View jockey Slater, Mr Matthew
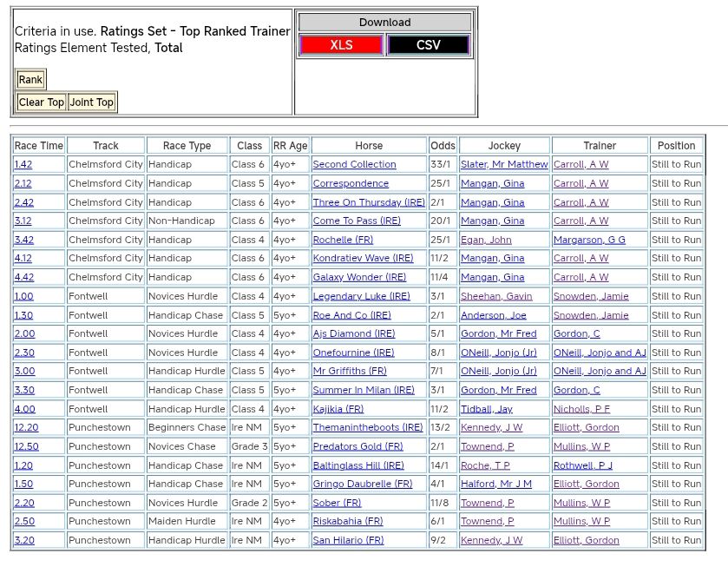This screenshot has height=567, width=728. 504,165
